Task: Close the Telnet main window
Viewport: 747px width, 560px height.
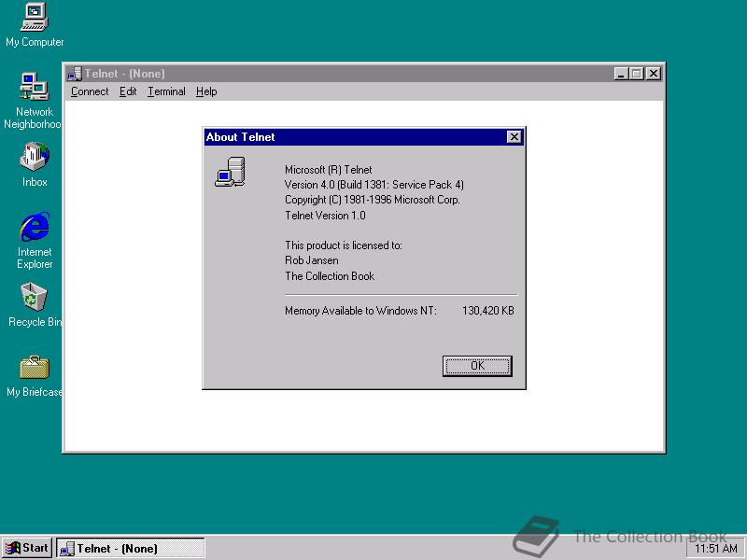Action: click(654, 74)
